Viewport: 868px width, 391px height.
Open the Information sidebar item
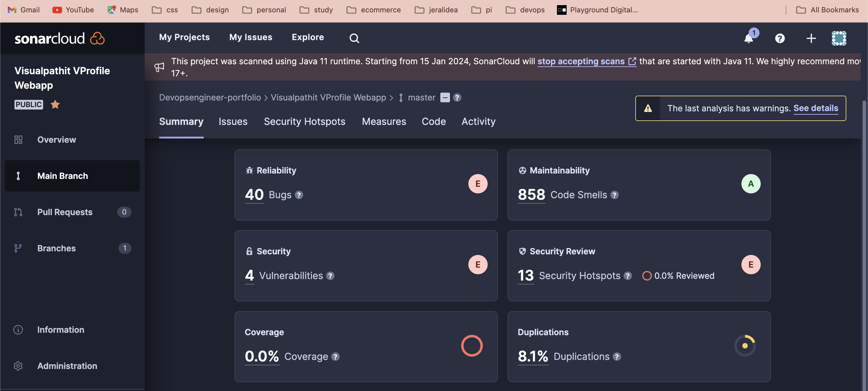point(61,329)
